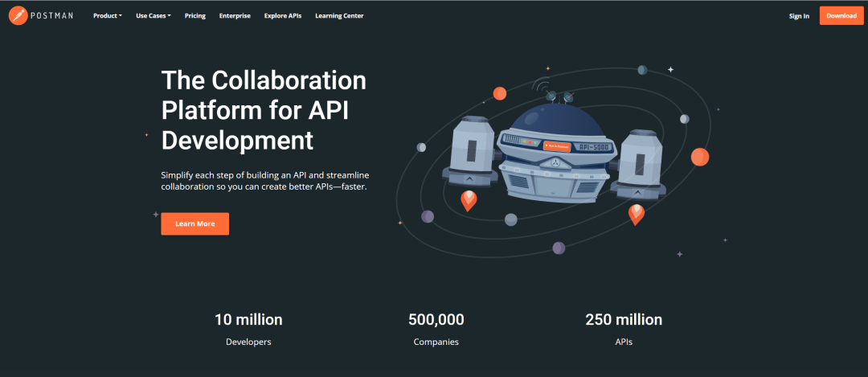Go to the Pricing page

click(x=194, y=16)
